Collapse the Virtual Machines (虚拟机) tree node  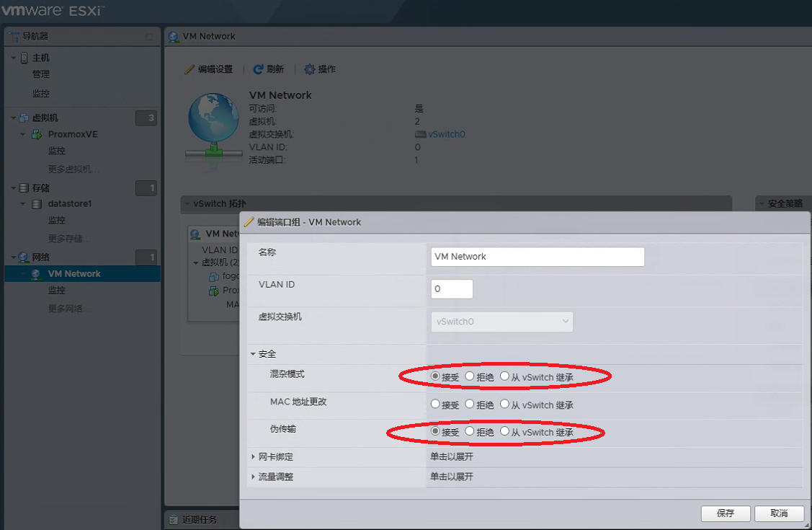coord(14,118)
